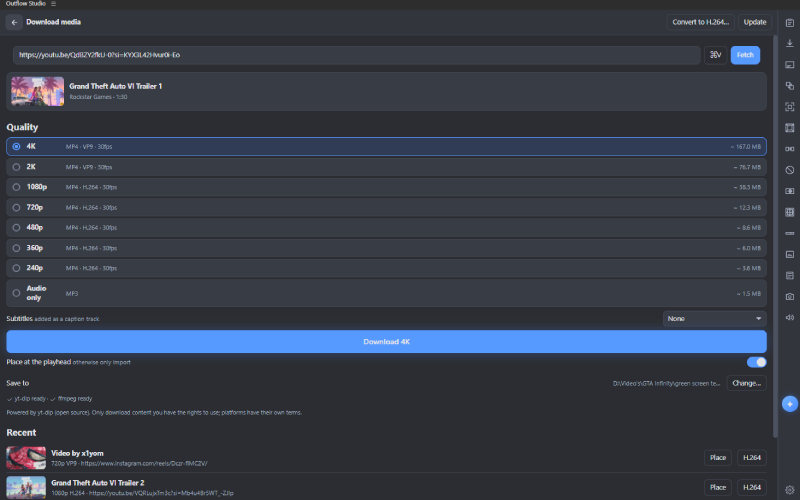Open the film frame icon in the sidebar

[x=789, y=128]
